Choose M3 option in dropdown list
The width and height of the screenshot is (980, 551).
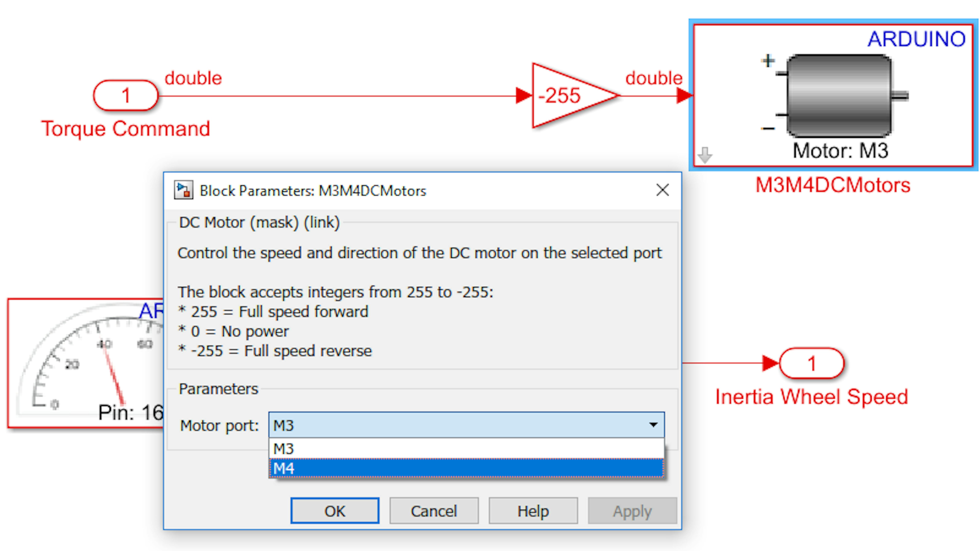point(466,448)
